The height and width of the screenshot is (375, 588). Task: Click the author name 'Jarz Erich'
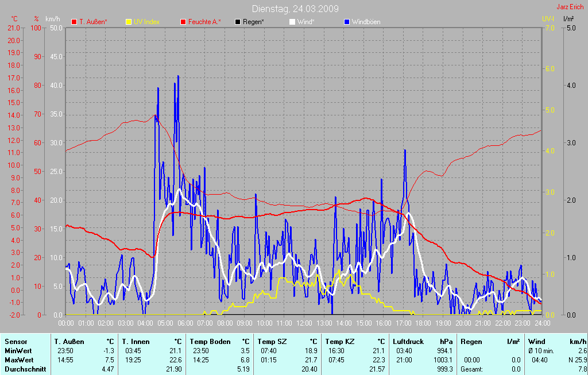tap(570, 7)
